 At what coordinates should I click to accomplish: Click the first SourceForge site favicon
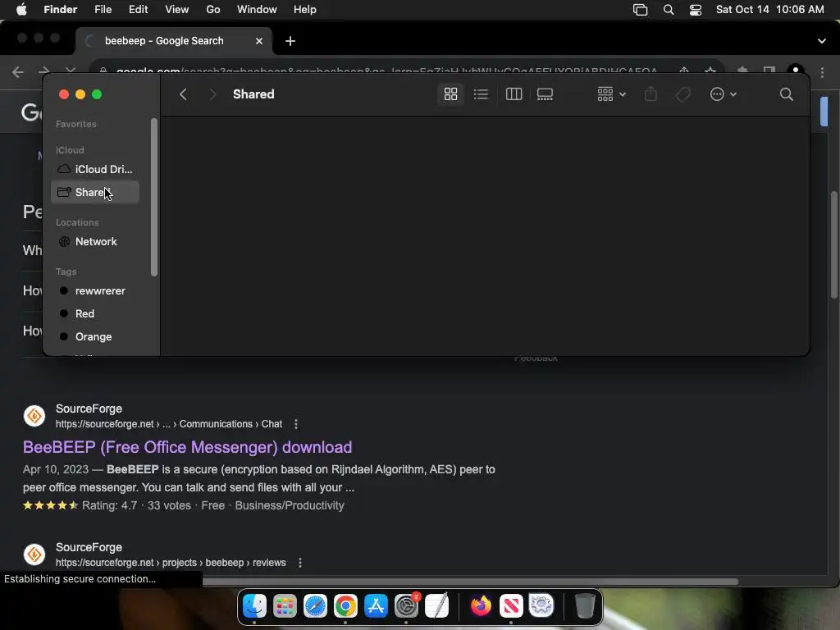pos(34,416)
